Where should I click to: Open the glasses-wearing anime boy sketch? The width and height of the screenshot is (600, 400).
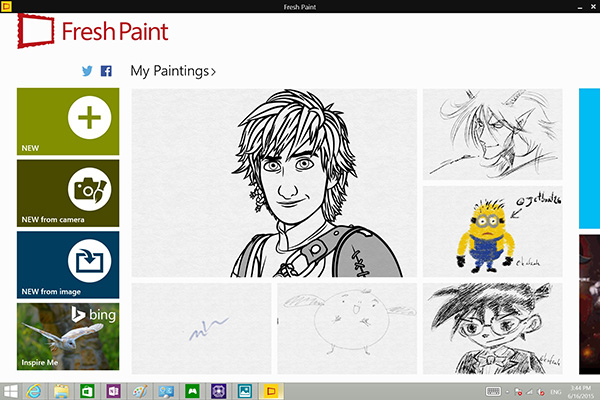tap(492, 328)
